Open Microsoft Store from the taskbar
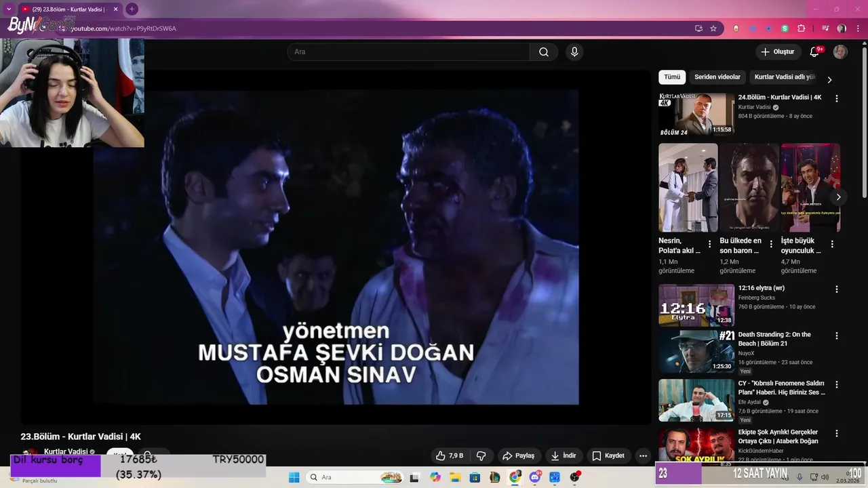Viewport: 868px width, 488px height. (x=475, y=477)
